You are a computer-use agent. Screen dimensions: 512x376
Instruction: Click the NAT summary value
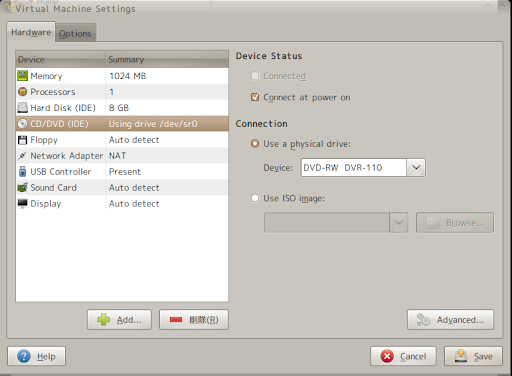point(117,156)
